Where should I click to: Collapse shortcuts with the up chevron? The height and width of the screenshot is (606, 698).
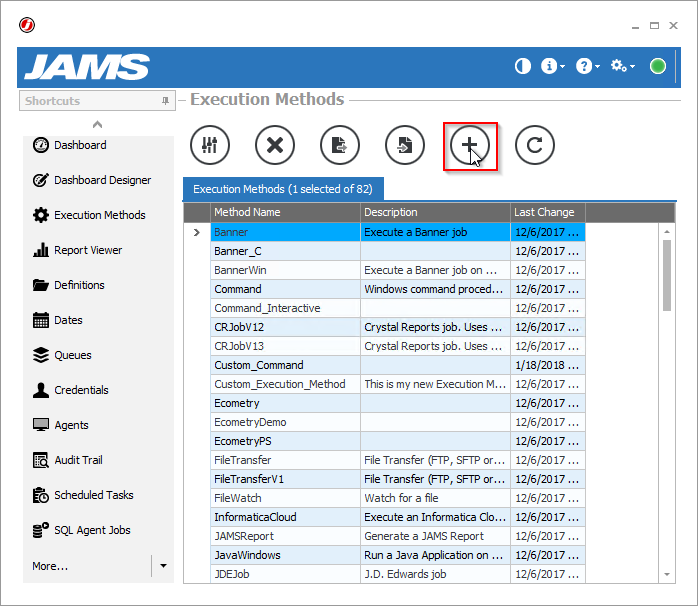point(97,124)
